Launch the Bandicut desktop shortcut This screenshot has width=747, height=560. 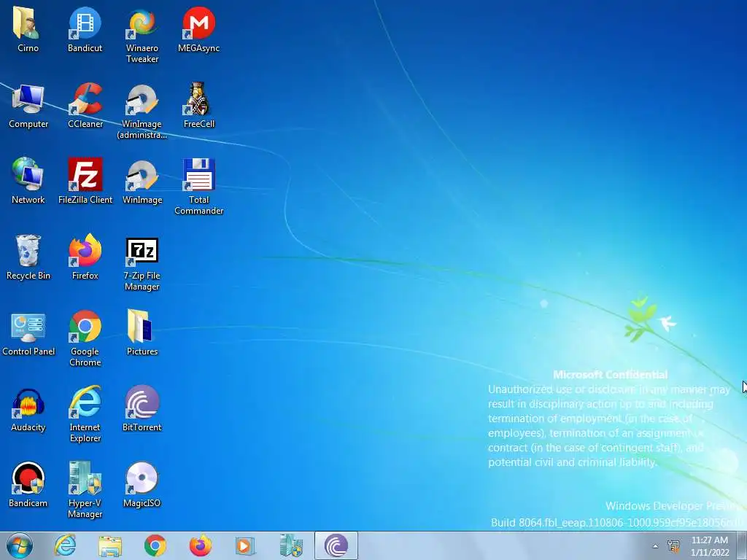pyautogui.click(x=85, y=29)
